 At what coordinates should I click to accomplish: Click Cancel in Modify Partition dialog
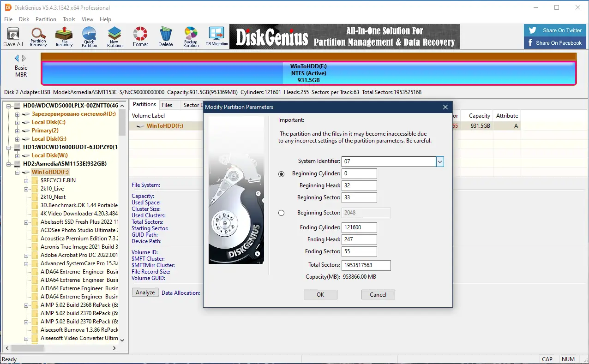(378, 295)
